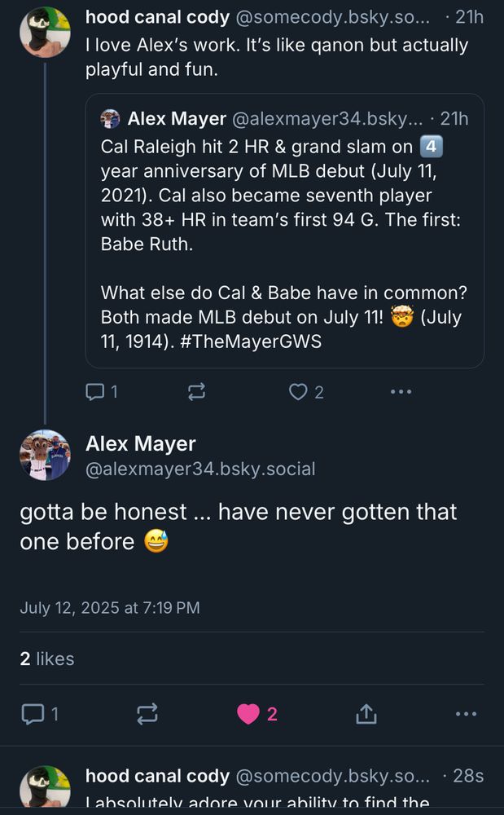This screenshot has width=504, height=815.
Task: Share Alex Mayer's main post
Action: pyautogui.click(x=366, y=714)
